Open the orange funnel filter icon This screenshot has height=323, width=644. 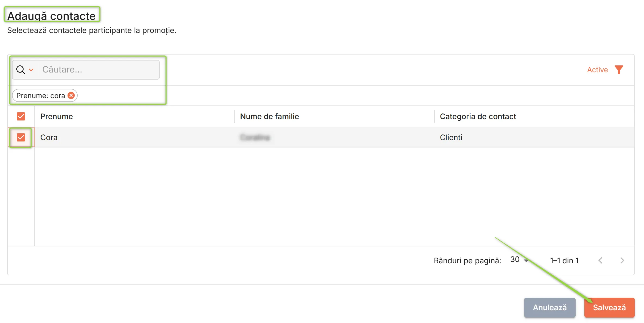[619, 70]
